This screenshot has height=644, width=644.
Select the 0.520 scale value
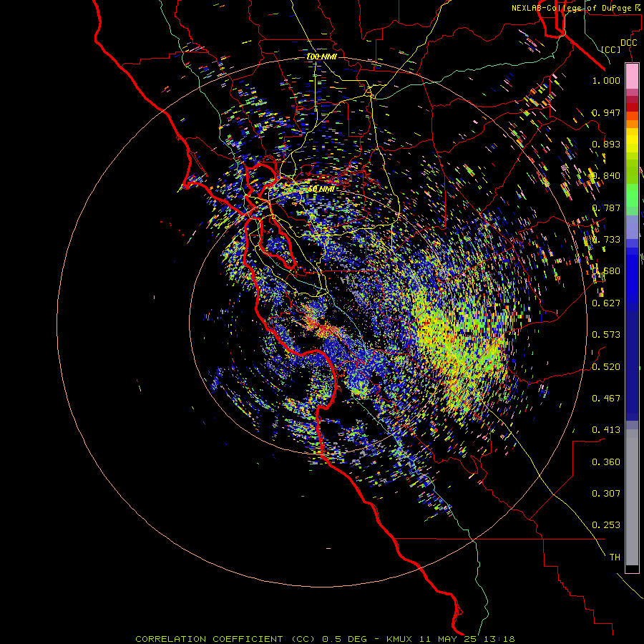tap(606, 367)
